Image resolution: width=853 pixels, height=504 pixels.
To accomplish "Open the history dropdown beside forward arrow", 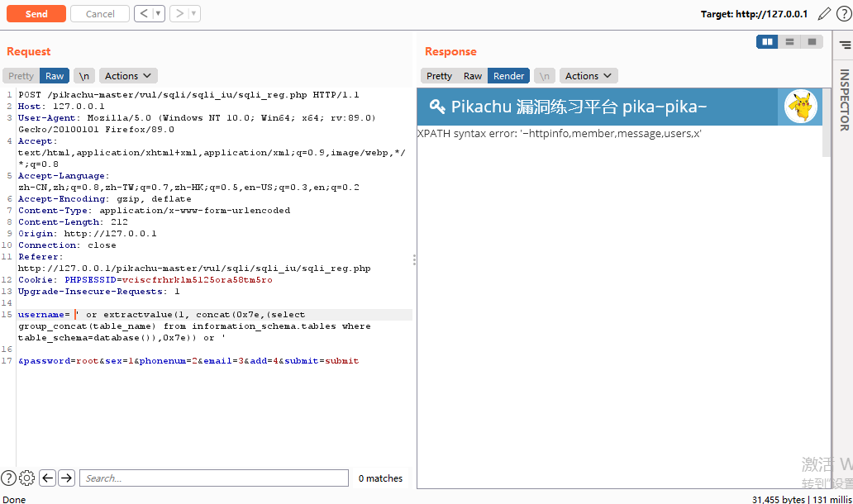I will (193, 13).
